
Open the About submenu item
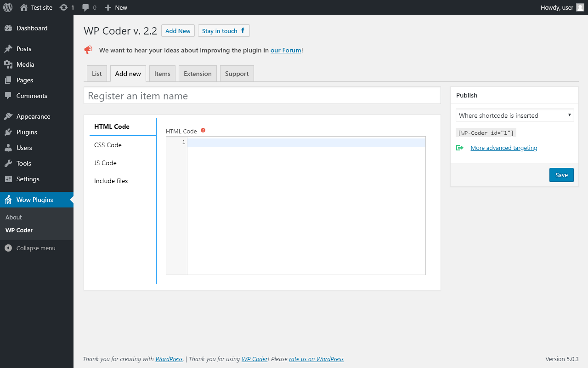coord(14,217)
